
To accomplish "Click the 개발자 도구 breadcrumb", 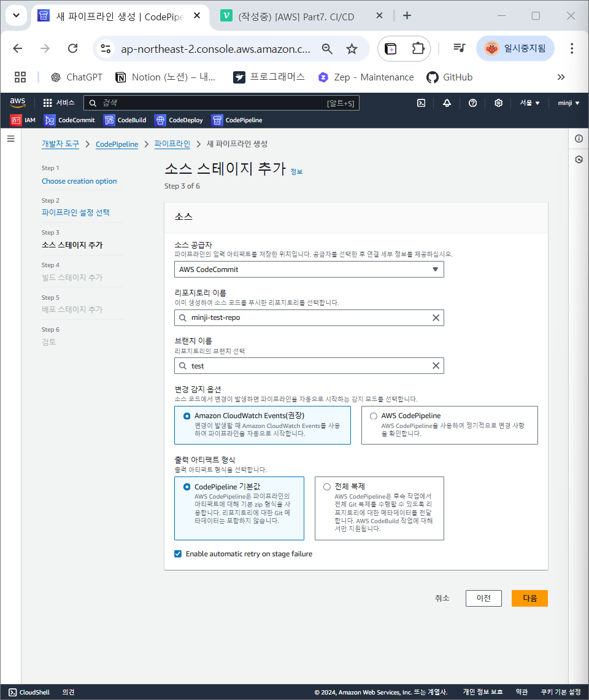I will [60, 144].
